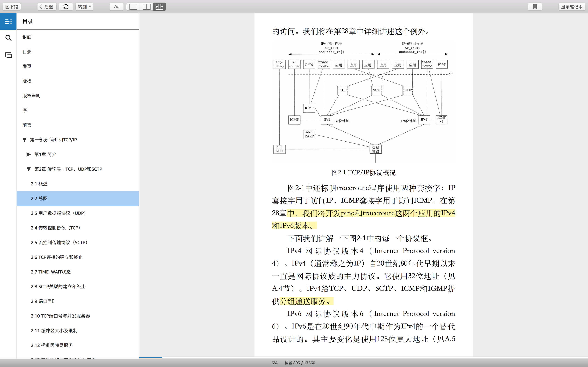Open the Aa font settings
The image size is (588, 367).
point(117,7)
